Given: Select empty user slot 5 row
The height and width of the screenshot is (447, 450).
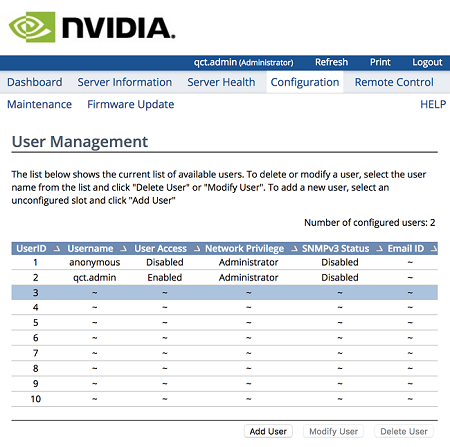Looking at the screenshot, I should 224,323.
